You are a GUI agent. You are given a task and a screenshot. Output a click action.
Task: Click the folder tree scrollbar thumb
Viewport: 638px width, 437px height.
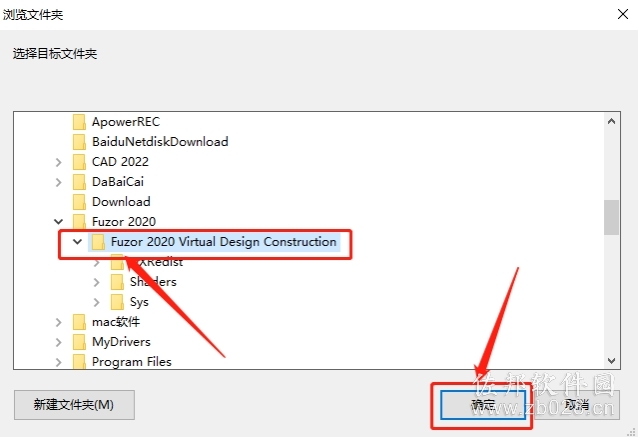coord(611,217)
